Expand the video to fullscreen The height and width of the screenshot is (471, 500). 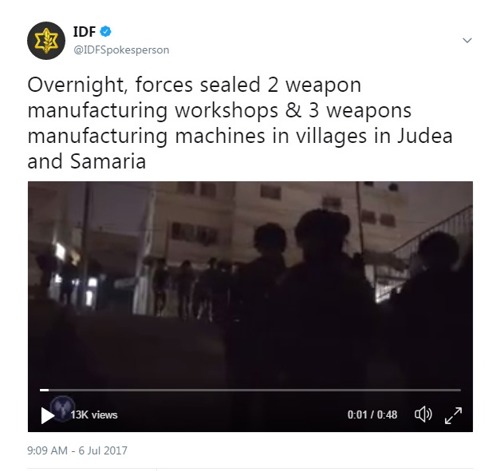453,415
